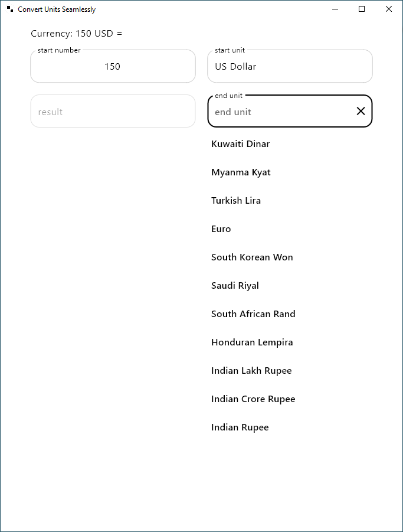Clear the end unit field with X icon
The image size is (403, 532).
click(361, 111)
